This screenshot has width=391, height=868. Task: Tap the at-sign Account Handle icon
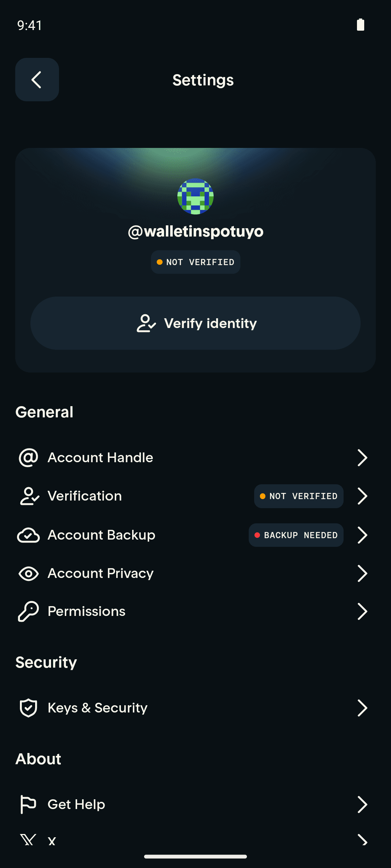click(x=28, y=458)
